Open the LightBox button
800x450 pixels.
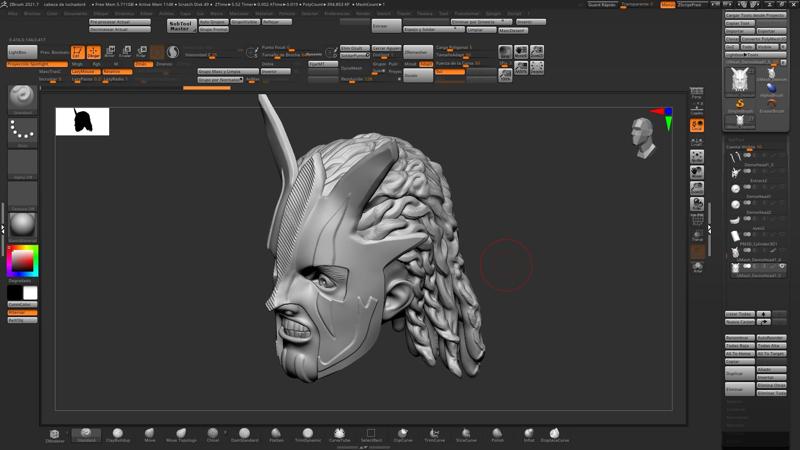point(22,52)
